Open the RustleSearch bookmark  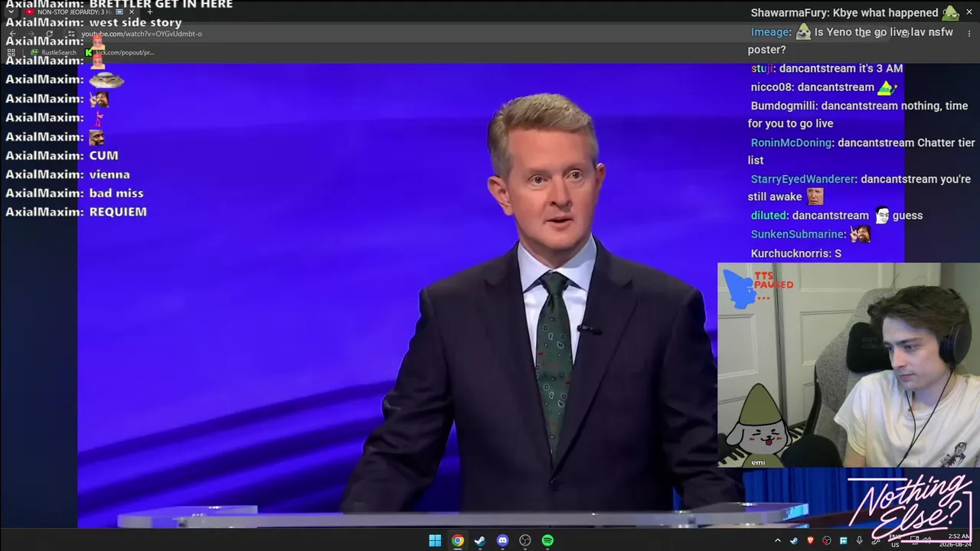[54, 53]
